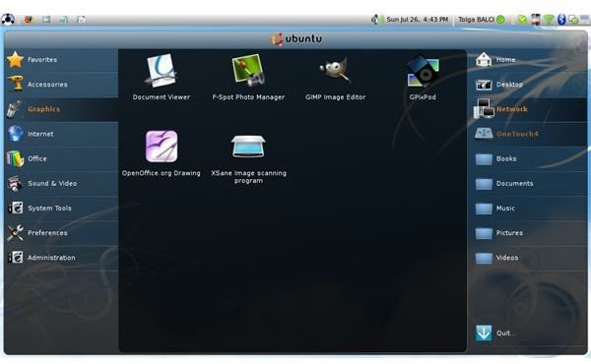Select the Graphics category
This screenshot has height=364, width=591.
coord(61,109)
